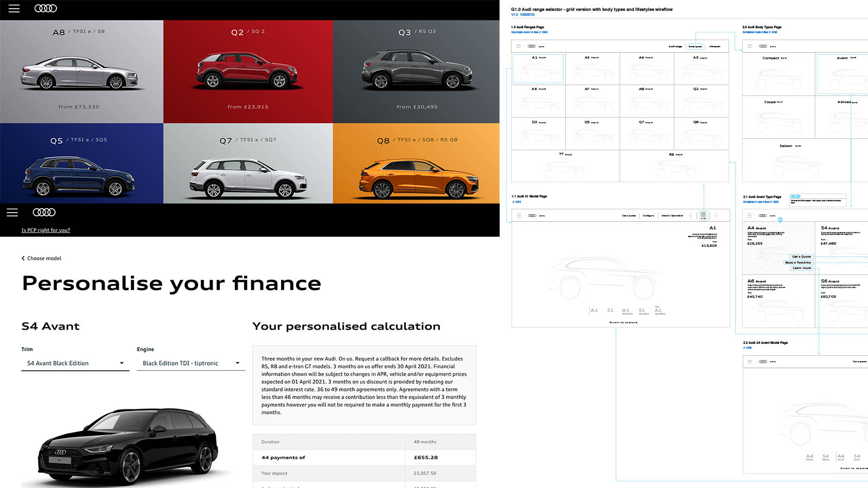Expand the Engine dropdown arrow
Image resolution: width=868 pixels, height=488 pixels.
tap(238, 363)
